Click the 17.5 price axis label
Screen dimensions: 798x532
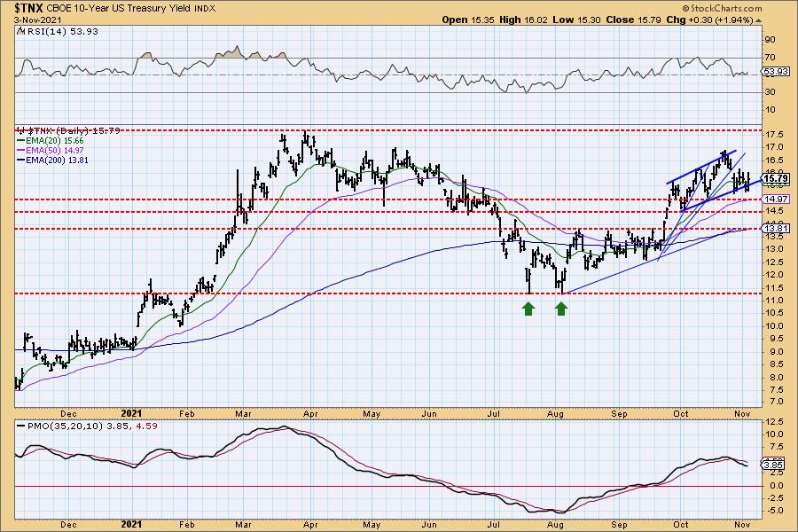point(773,135)
